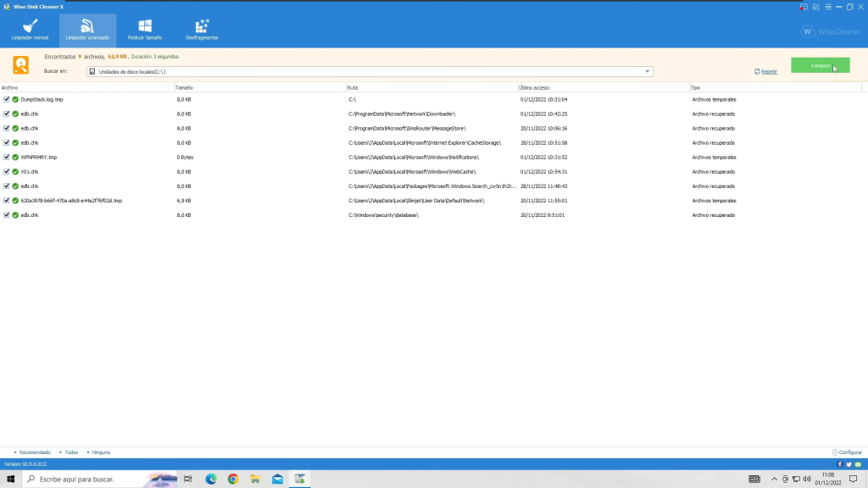Open Google Chrome from the taskbar
Screen dimensions: 868x488
(x=233, y=479)
